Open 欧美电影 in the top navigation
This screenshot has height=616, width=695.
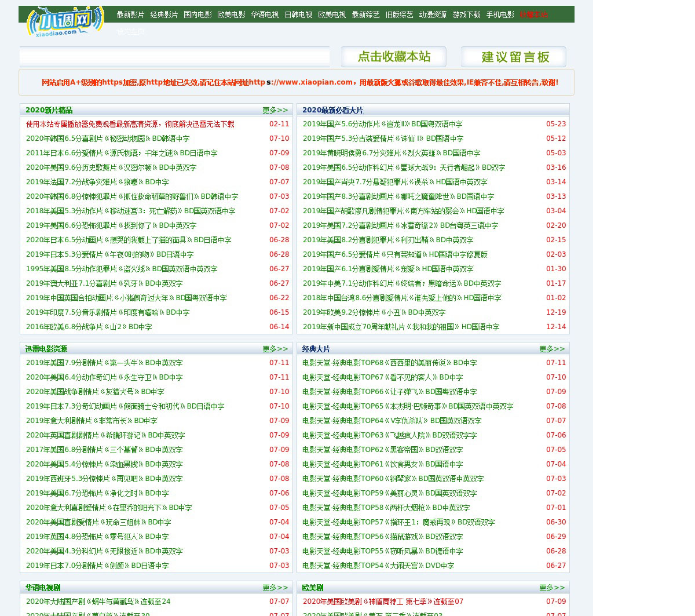231,14
